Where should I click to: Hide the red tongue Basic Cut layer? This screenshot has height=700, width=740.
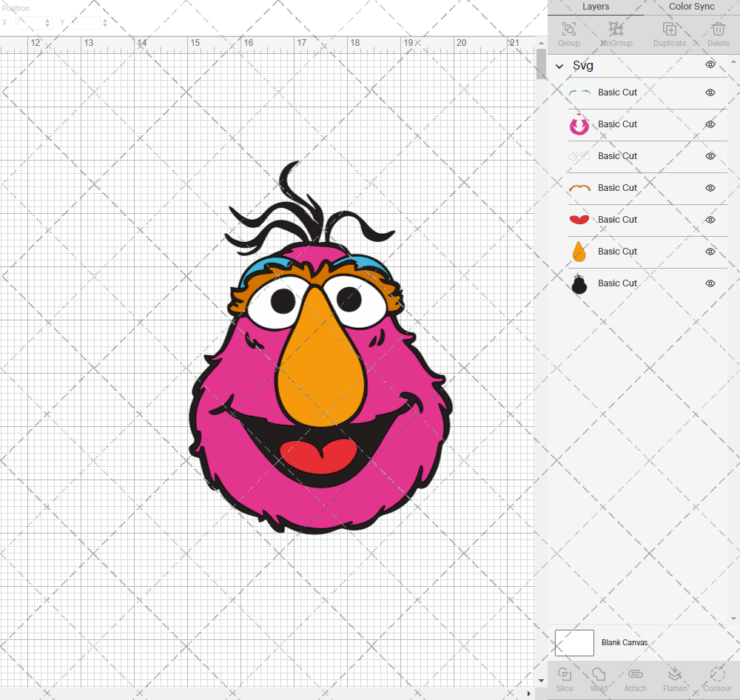pos(710,220)
